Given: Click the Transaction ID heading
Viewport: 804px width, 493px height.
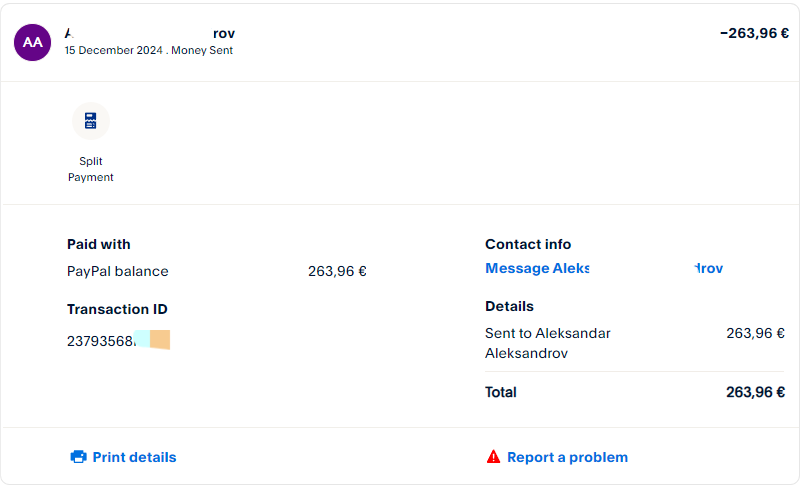Looking at the screenshot, I should pyautogui.click(x=117, y=309).
